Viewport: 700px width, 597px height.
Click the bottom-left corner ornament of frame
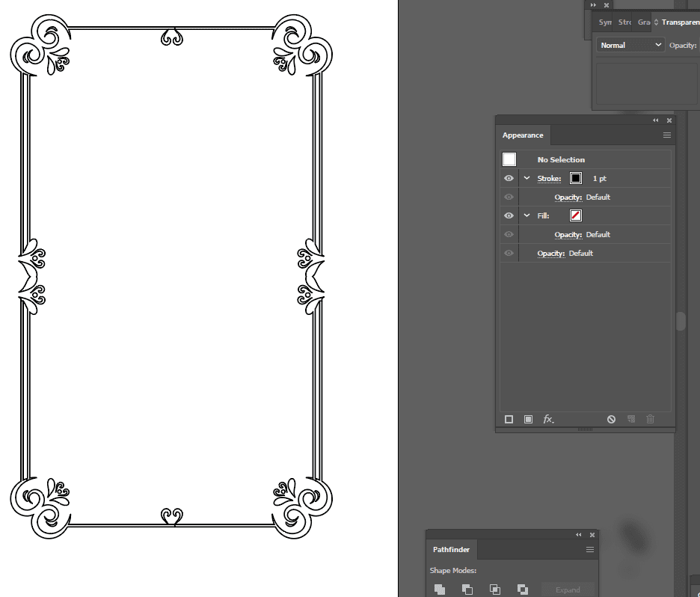(x=40, y=508)
